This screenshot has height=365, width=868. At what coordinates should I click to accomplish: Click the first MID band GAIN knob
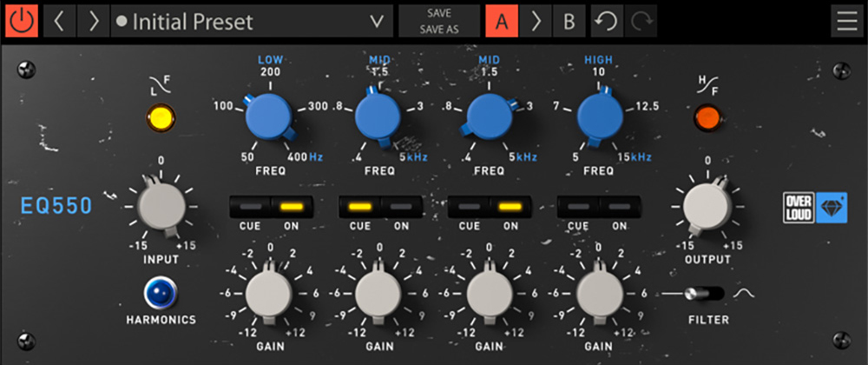point(378,294)
